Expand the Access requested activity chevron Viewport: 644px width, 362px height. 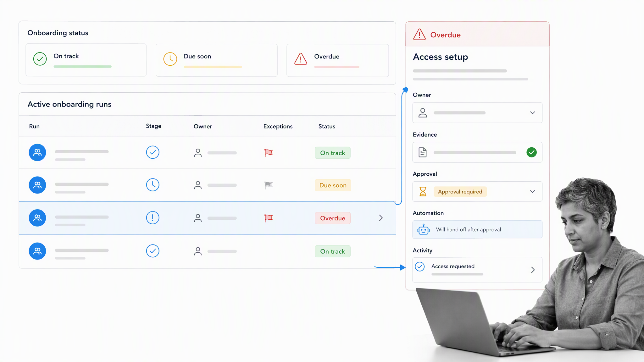pyautogui.click(x=533, y=270)
